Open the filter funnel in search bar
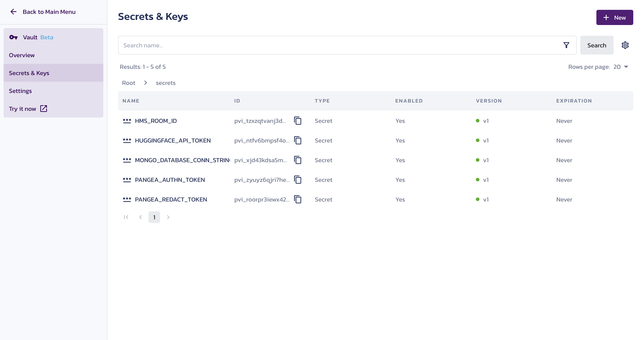The height and width of the screenshot is (340, 644). pyautogui.click(x=566, y=45)
